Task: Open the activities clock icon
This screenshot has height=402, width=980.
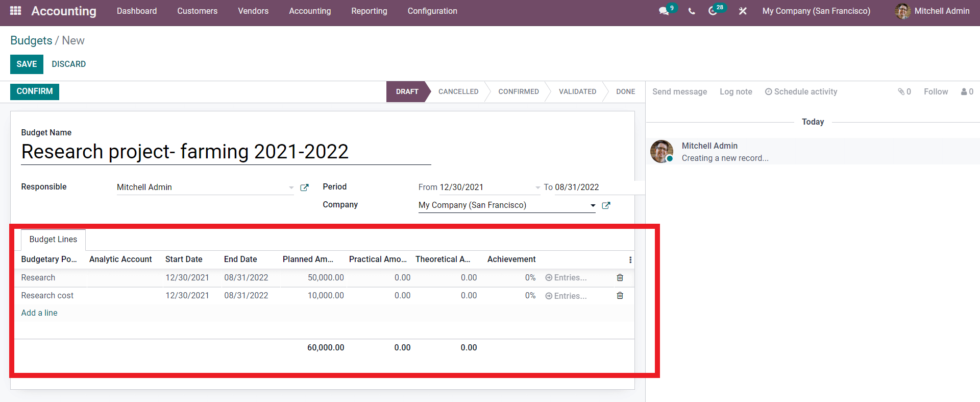Action: tap(713, 11)
